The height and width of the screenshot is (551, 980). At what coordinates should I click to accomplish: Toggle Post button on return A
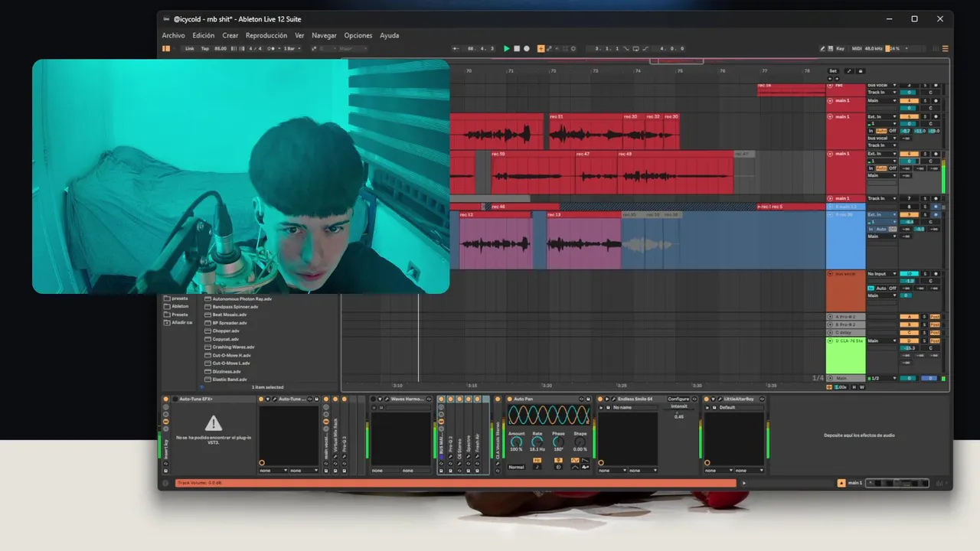coord(935,317)
